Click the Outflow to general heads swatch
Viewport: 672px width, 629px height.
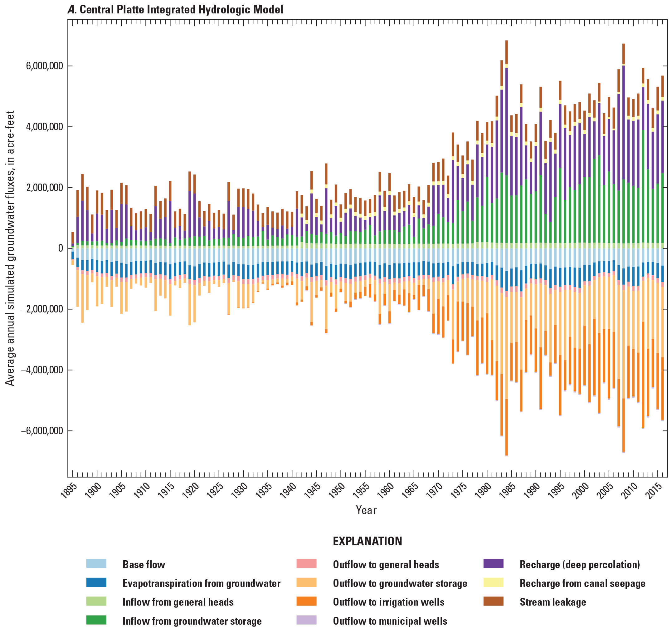(306, 563)
